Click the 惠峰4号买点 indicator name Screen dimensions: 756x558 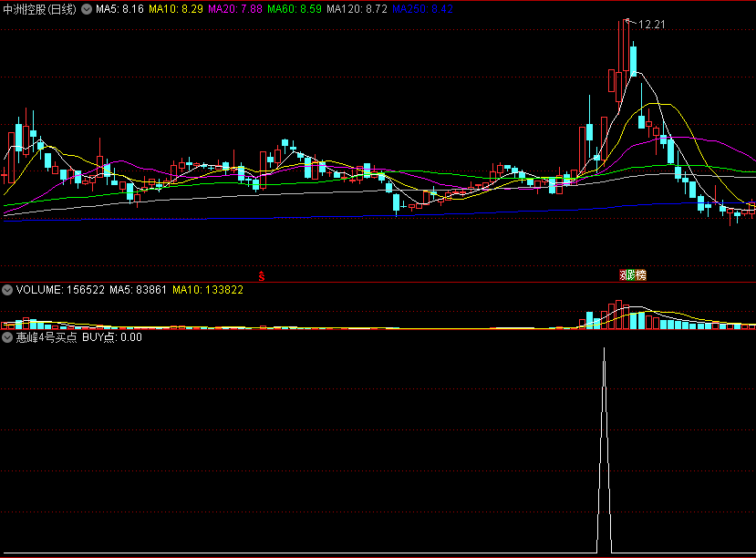47,337
